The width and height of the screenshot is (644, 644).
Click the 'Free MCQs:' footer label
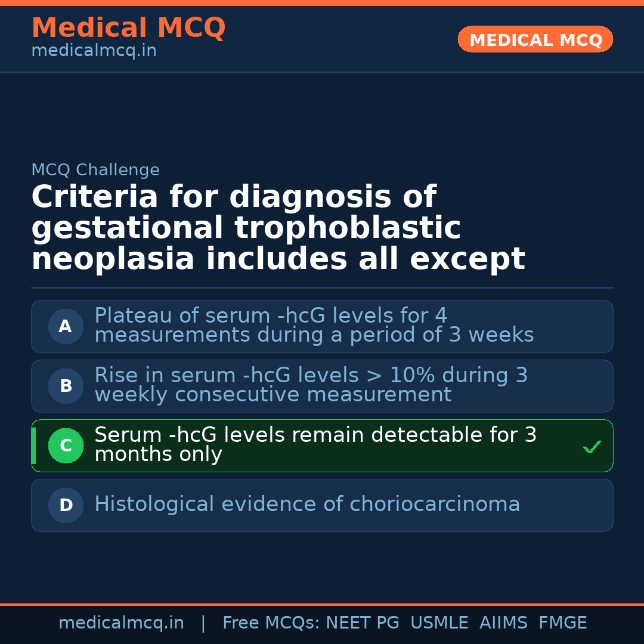point(271,623)
